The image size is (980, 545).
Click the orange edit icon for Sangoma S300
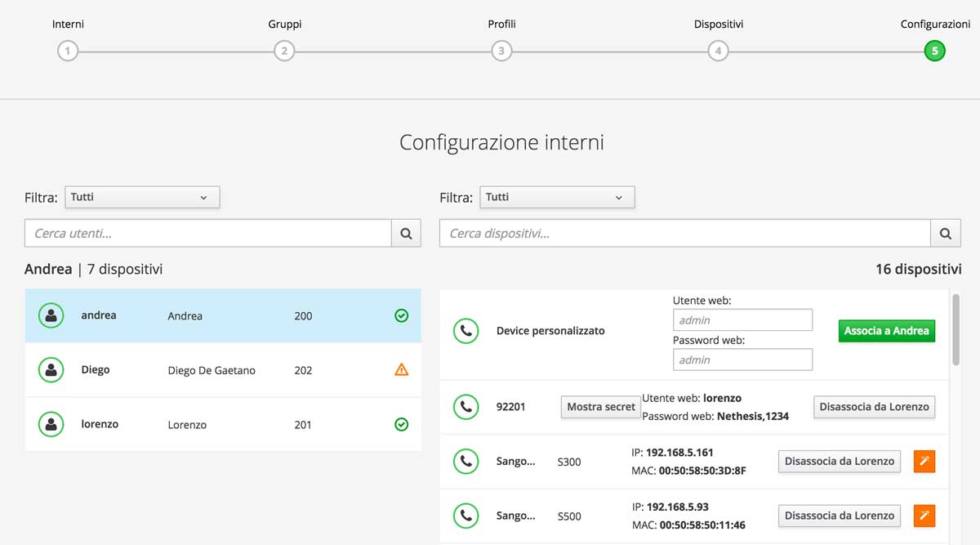click(x=924, y=462)
